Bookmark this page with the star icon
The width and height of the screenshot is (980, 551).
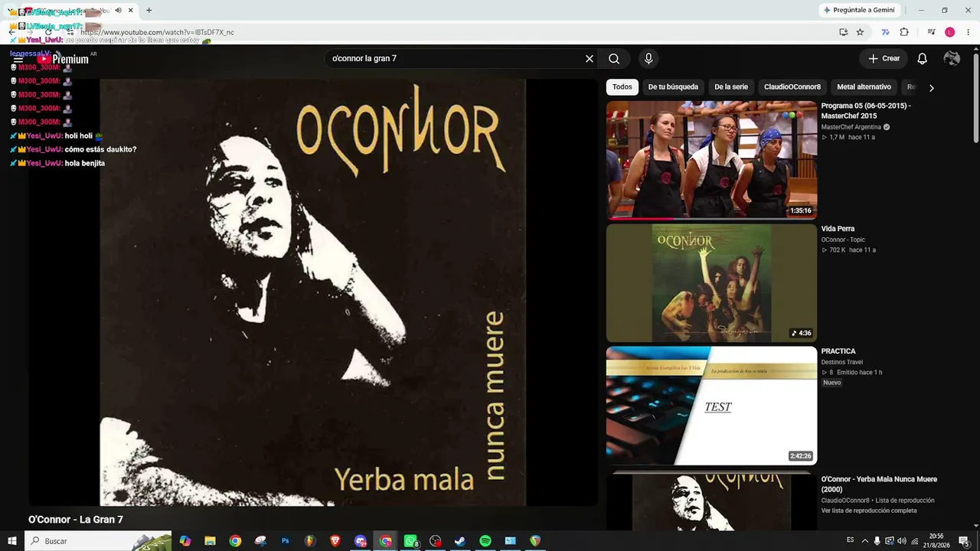(x=860, y=32)
